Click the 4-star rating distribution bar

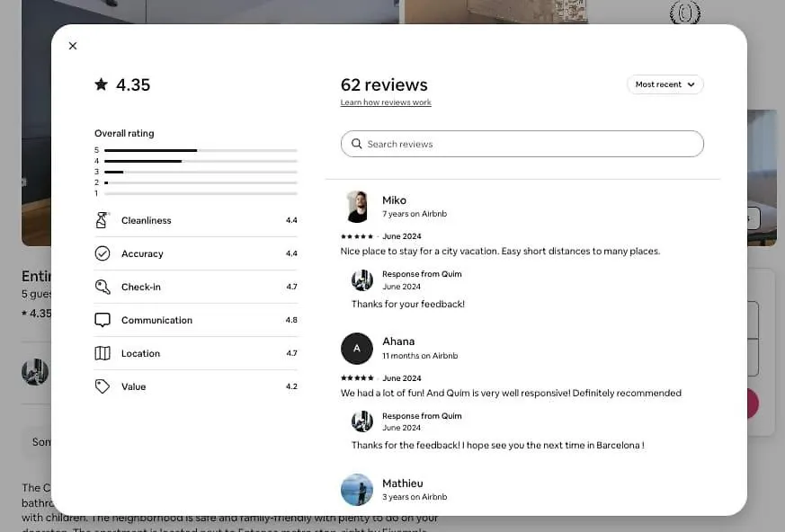coord(201,161)
